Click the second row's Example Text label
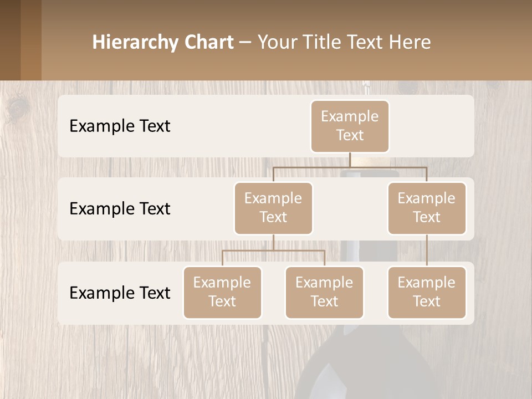This screenshot has height=399, width=532. pos(120,208)
